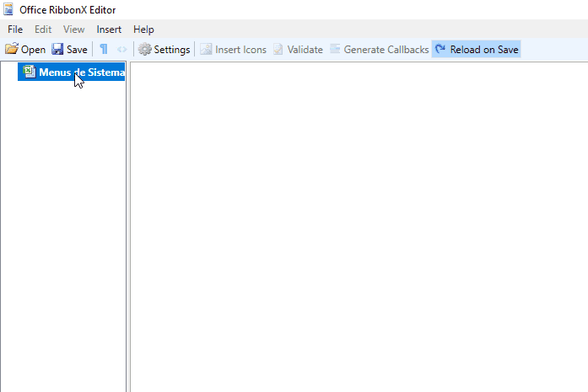Click inside the empty editor pane
Screen dimensions: 588x392
(359, 228)
